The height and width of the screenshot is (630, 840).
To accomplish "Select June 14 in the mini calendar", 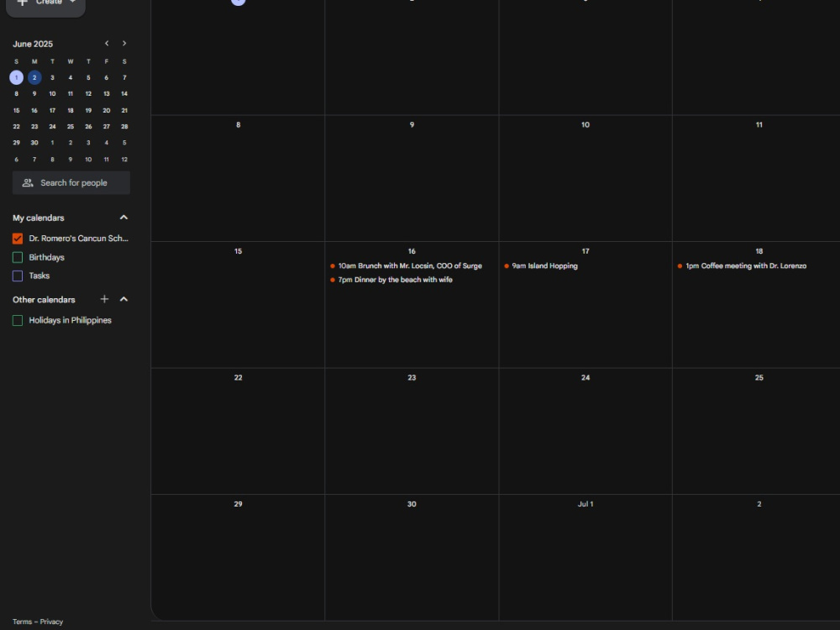I will point(124,94).
